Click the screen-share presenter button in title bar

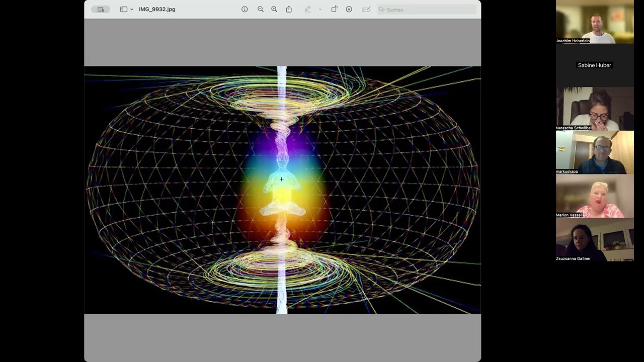pyautogui.click(x=101, y=9)
